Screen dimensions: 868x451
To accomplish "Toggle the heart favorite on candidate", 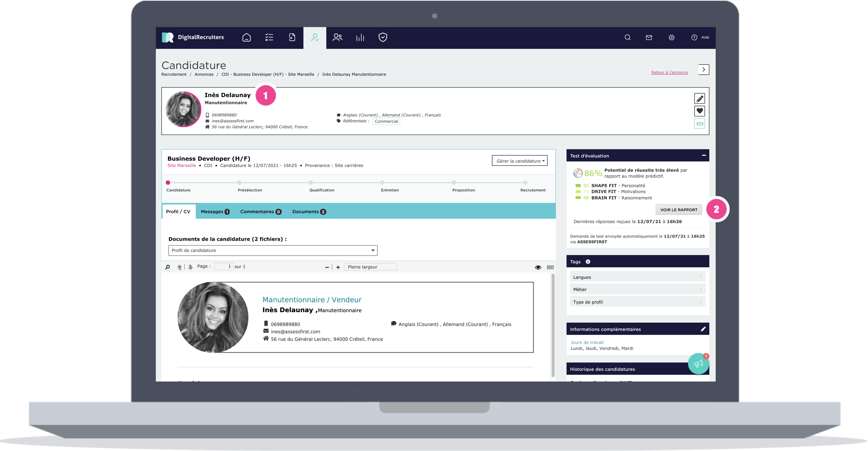I will [700, 111].
